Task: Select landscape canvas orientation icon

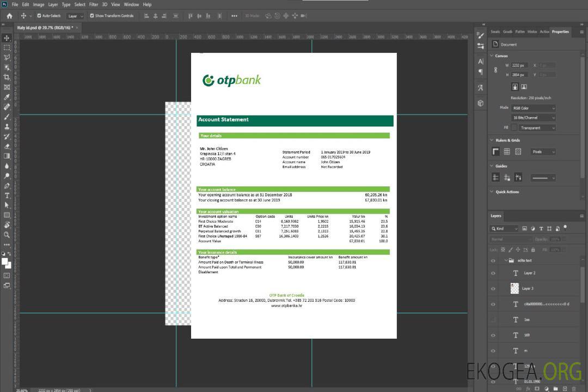Action: coord(524,87)
